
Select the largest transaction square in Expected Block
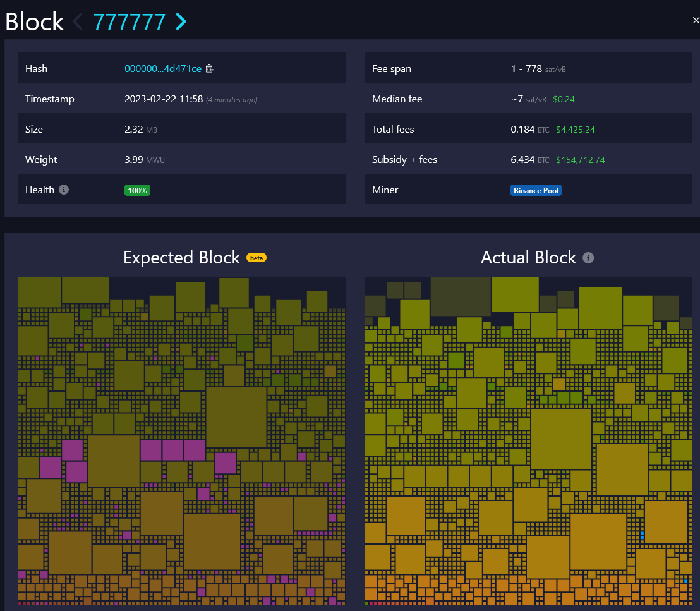(x=236, y=418)
